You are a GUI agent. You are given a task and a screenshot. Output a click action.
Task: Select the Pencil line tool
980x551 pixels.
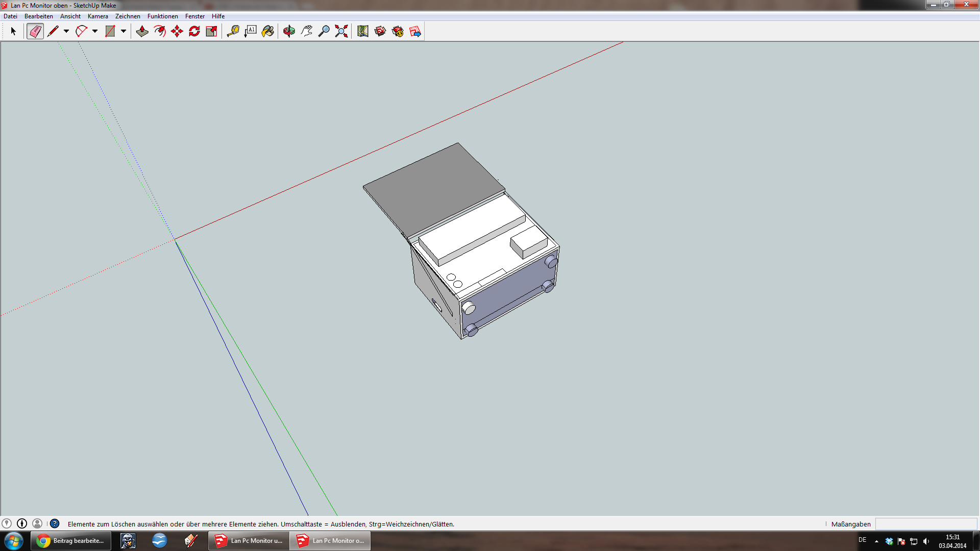pos(53,32)
